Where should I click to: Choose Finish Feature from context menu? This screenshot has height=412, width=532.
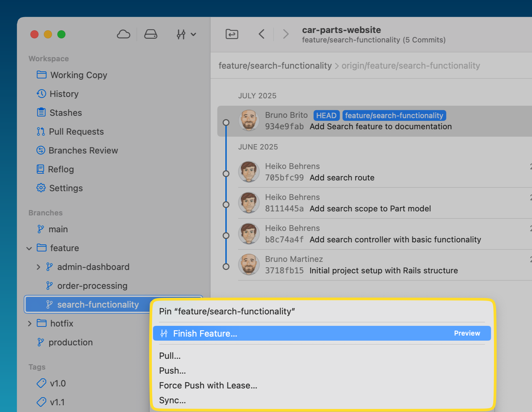(x=205, y=334)
